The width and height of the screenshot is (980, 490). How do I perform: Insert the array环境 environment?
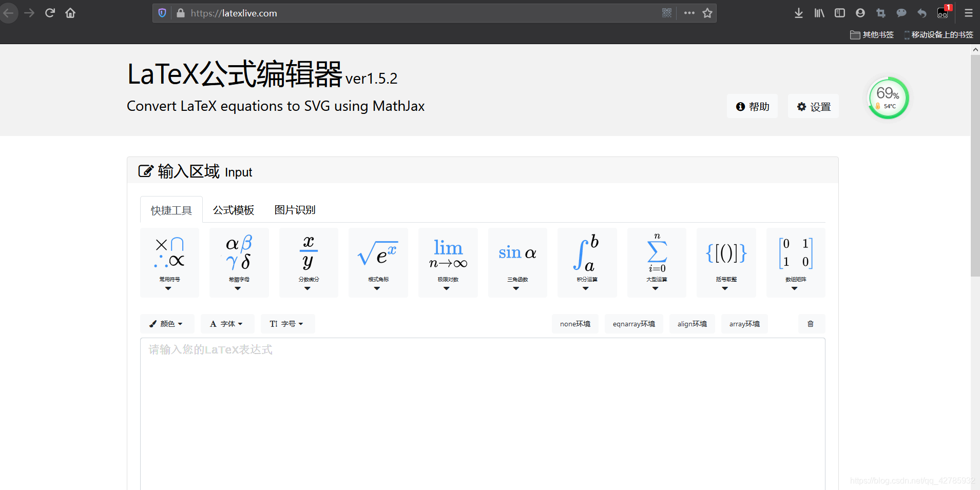[x=744, y=324]
